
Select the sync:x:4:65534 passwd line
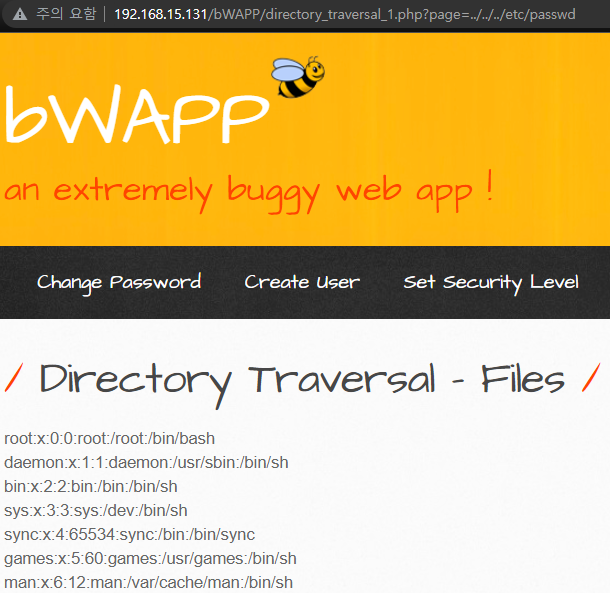coord(130,535)
